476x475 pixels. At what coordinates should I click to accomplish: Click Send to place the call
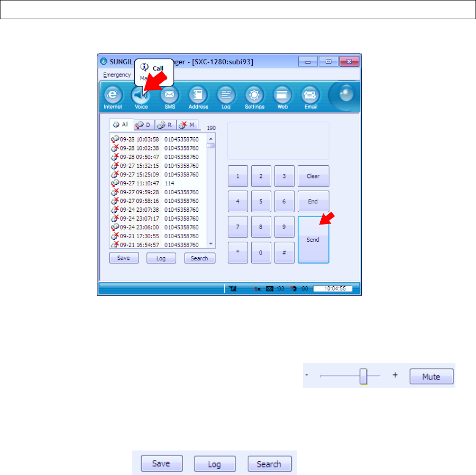[313, 240]
